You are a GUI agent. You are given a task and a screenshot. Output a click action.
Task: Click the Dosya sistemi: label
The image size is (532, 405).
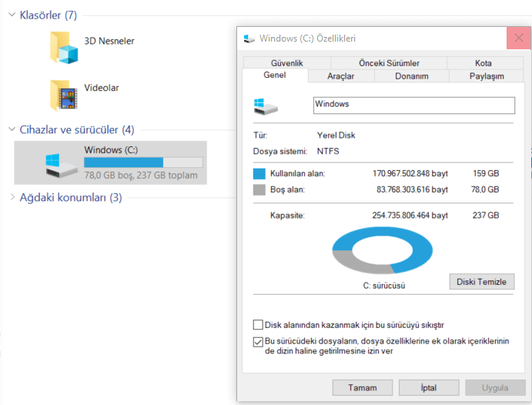pyautogui.click(x=280, y=151)
